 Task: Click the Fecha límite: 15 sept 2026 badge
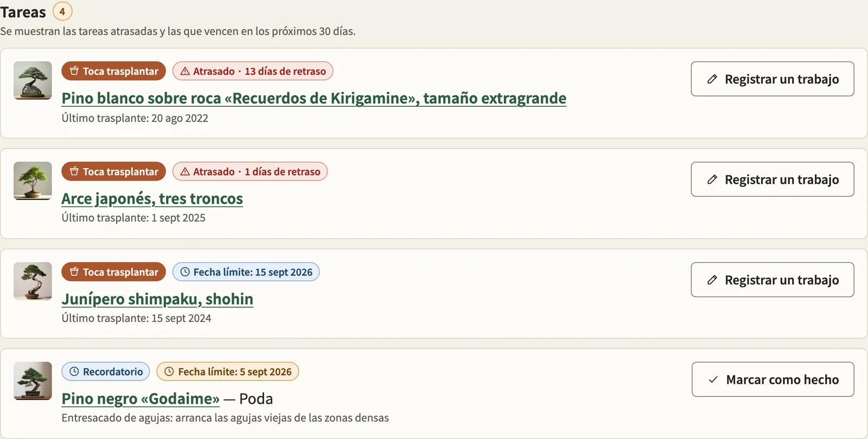[x=246, y=272]
